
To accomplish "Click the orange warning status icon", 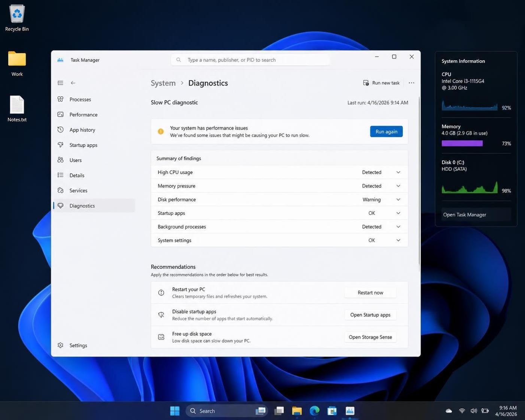I will point(161,131).
